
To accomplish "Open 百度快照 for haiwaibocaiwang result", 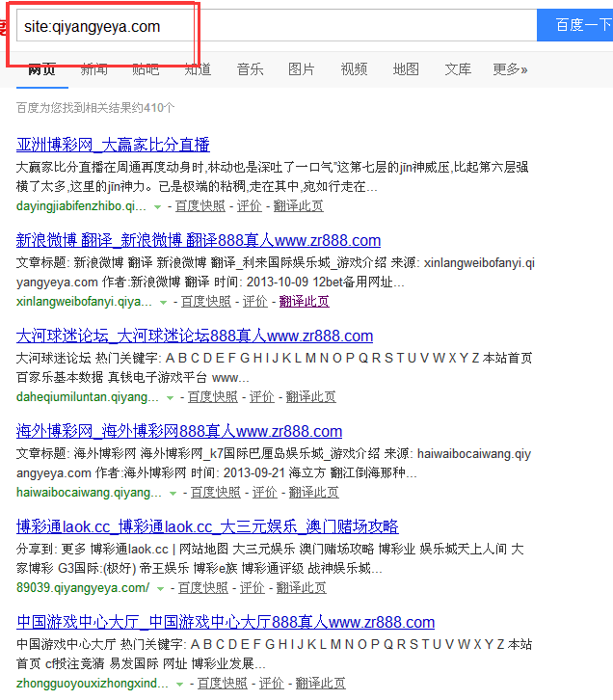I will coord(216,493).
